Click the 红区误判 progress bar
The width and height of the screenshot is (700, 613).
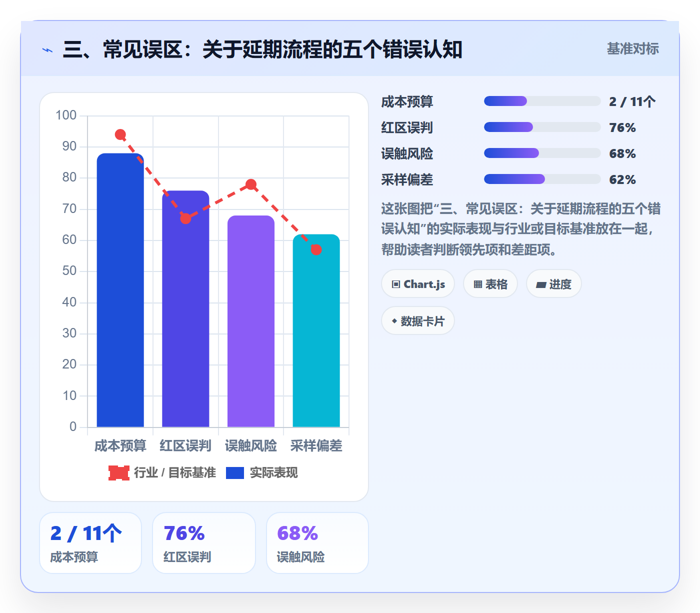point(542,127)
